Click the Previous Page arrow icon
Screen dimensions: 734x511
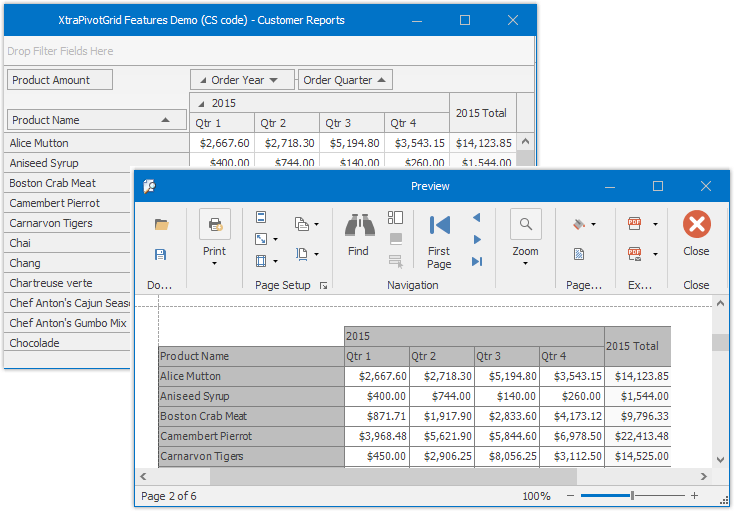coord(477,217)
